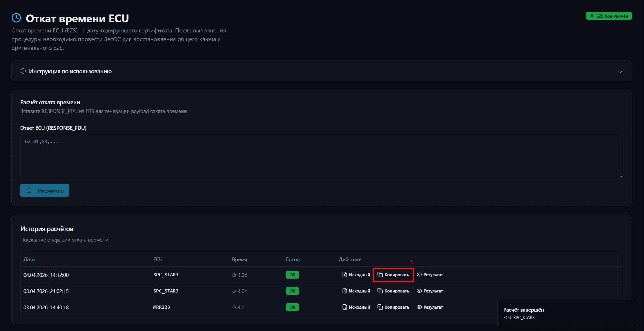
Task: Click the wifi icon in the EZS badge
Action: pyautogui.click(x=592, y=16)
